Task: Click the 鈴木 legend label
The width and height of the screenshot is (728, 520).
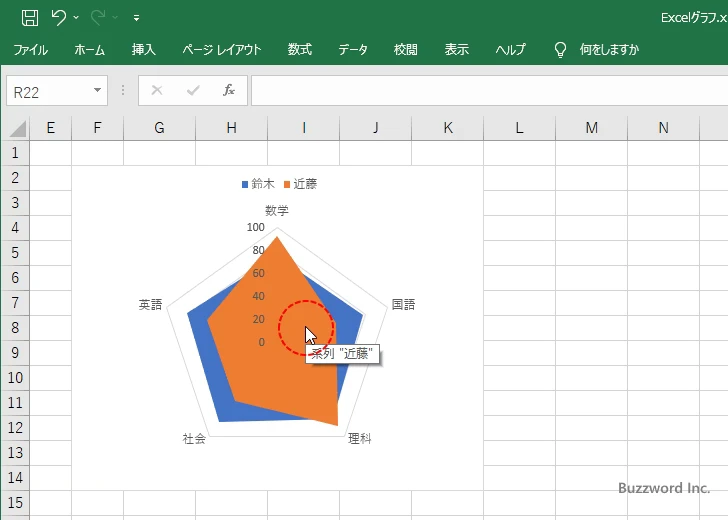Action: point(263,184)
